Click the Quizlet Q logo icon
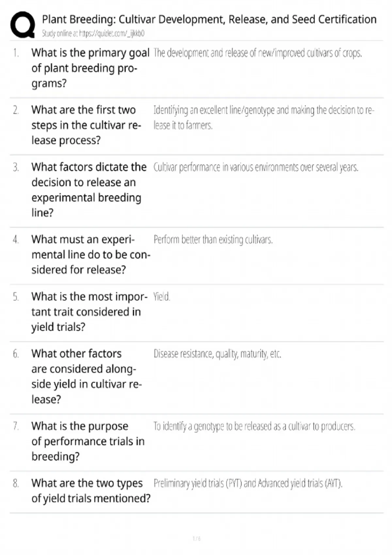Image resolution: width=392 pixels, height=556 pixels. (23, 25)
